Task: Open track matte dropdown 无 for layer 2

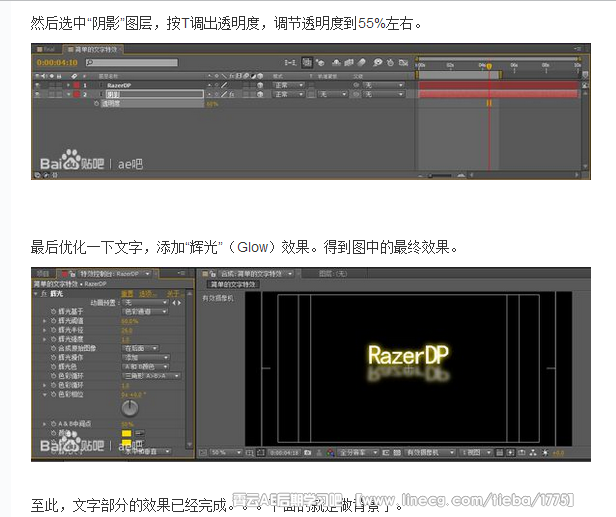Action: pos(332,94)
